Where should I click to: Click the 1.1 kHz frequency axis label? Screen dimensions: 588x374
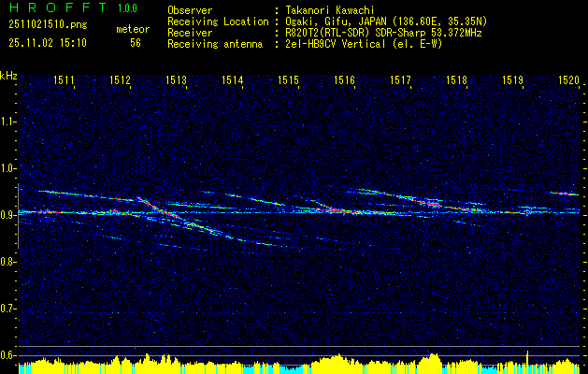click(8, 122)
